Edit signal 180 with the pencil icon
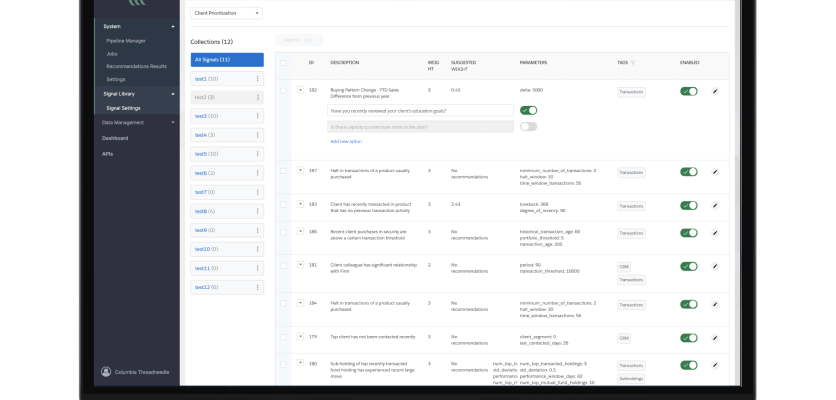Screen dimensions: 836x400 pos(715,365)
